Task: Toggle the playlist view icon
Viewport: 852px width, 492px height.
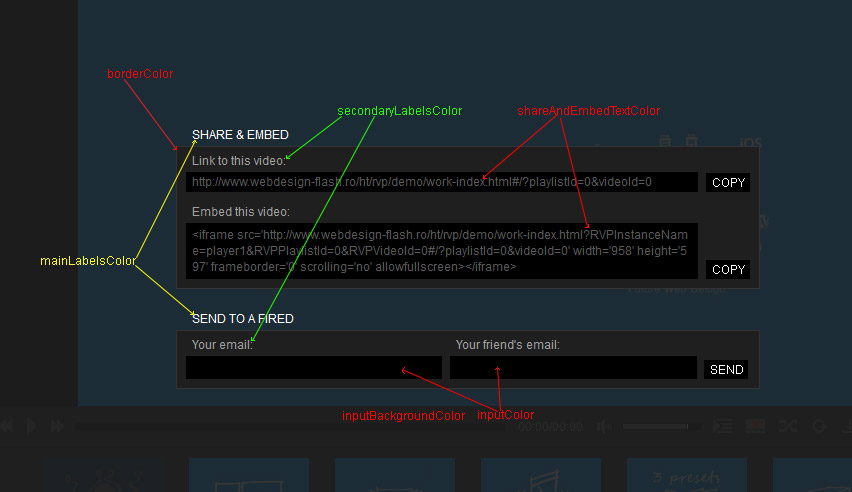Action: [723, 426]
